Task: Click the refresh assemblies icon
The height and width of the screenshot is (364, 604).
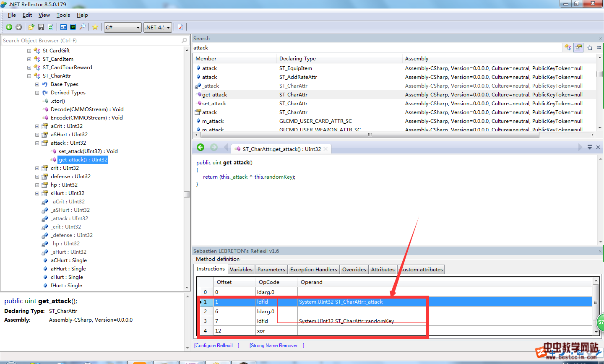Action: click(x=50, y=27)
